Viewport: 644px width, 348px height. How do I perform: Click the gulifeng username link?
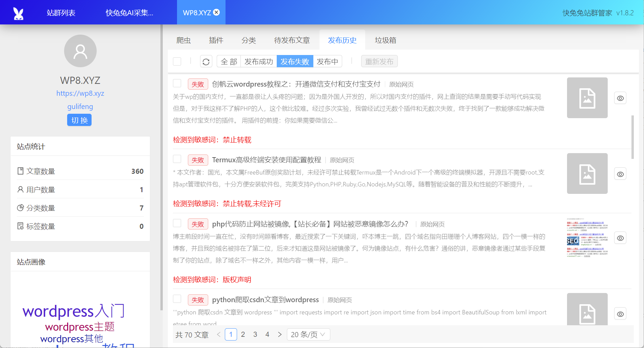[80, 107]
